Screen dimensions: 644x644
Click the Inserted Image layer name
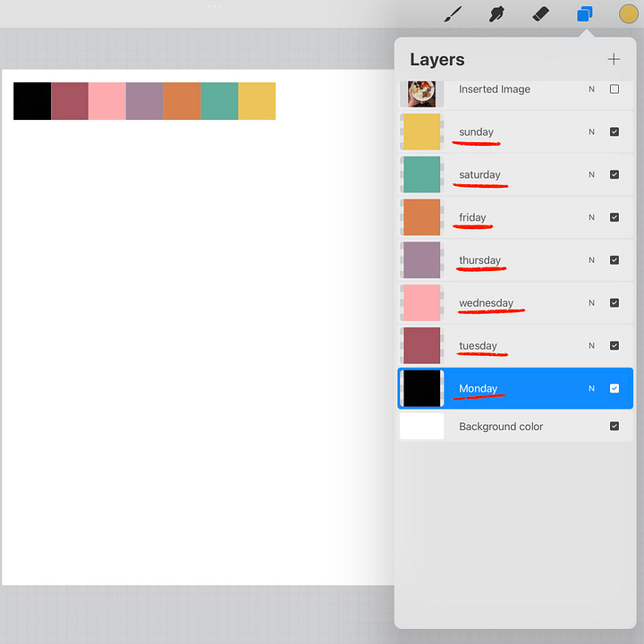[495, 89]
